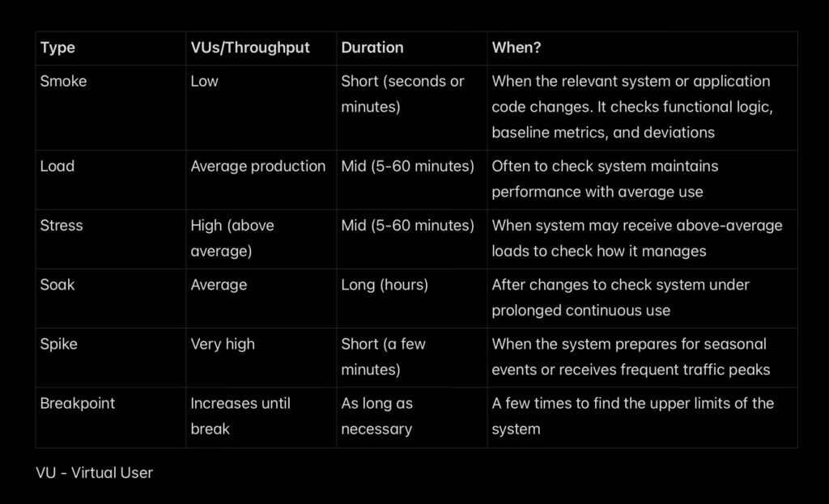
Task: Select the "High (above average)" cell
Action: click(x=232, y=238)
